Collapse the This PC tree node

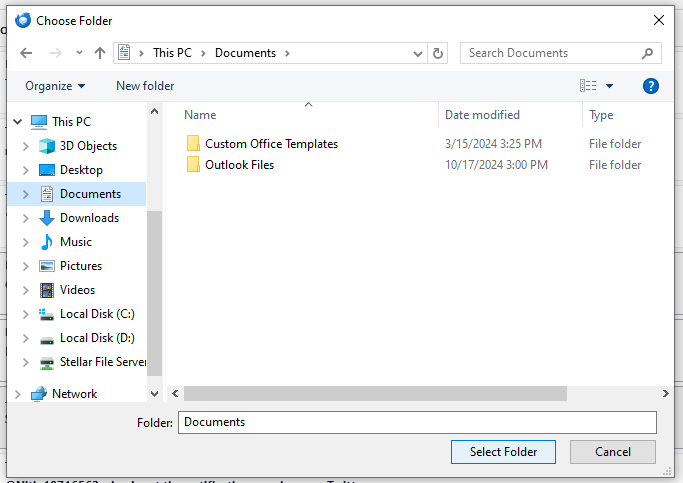click(x=17, y=122)
